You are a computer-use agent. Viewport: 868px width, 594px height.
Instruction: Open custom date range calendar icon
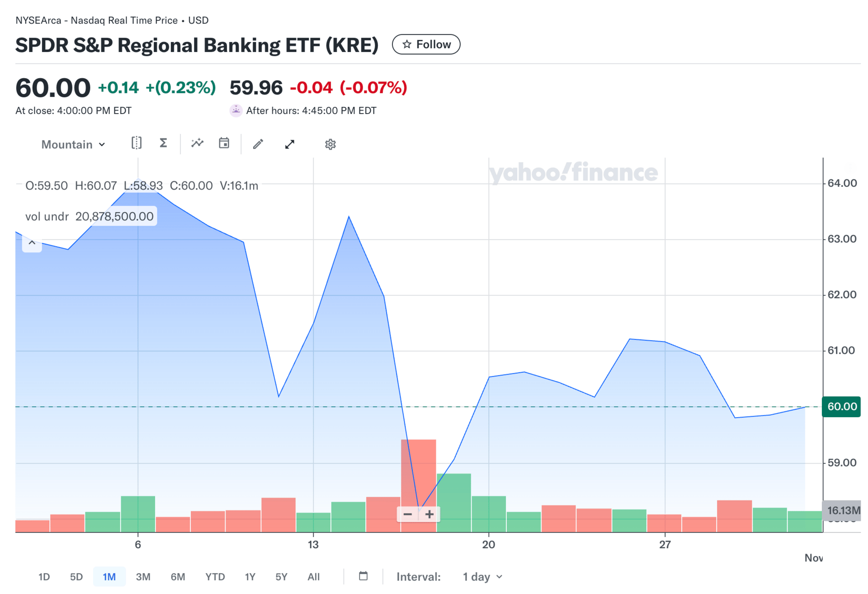point(363,576)
